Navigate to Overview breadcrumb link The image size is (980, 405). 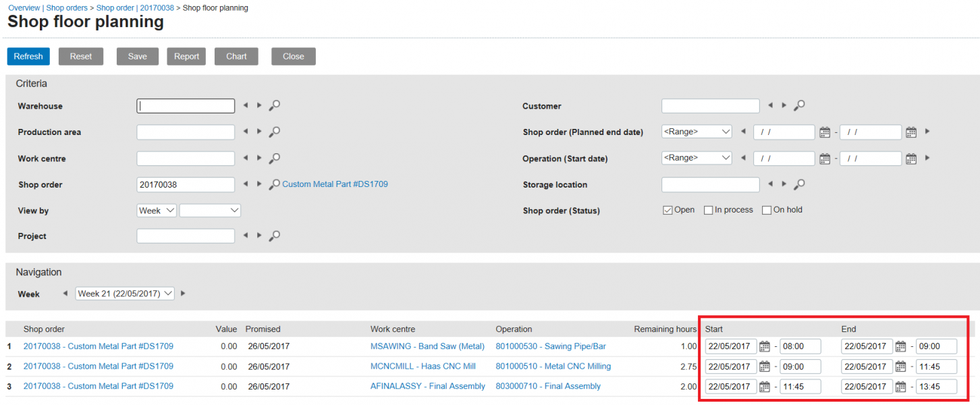click(x=24, y=8)
